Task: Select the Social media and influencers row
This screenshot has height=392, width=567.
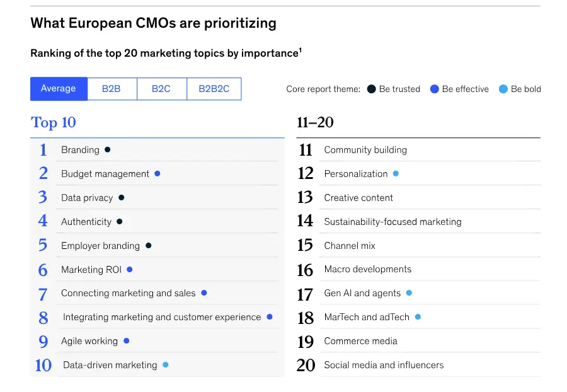Action: click(x=384, y=365)
